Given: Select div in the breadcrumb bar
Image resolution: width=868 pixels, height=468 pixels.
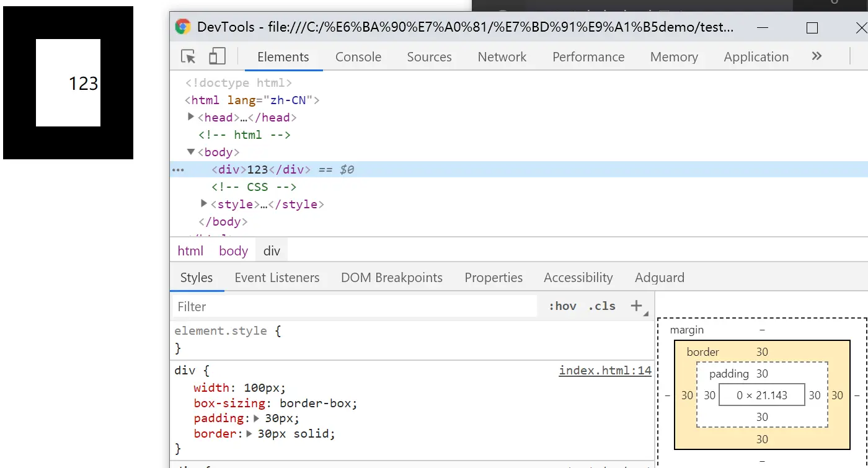Looking at the screenshot, I should 272,250.
